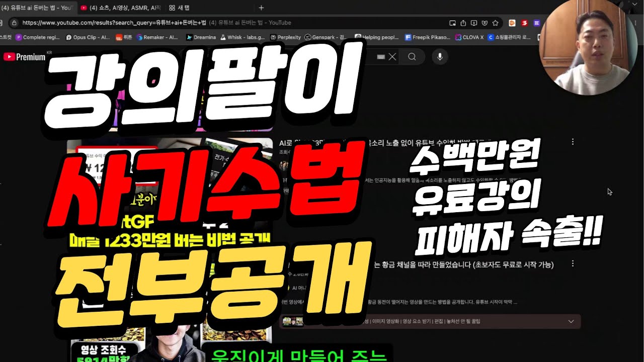Open a new browser tab with plus
Viewport: 644px width, 362px height.
pos(261,8)
